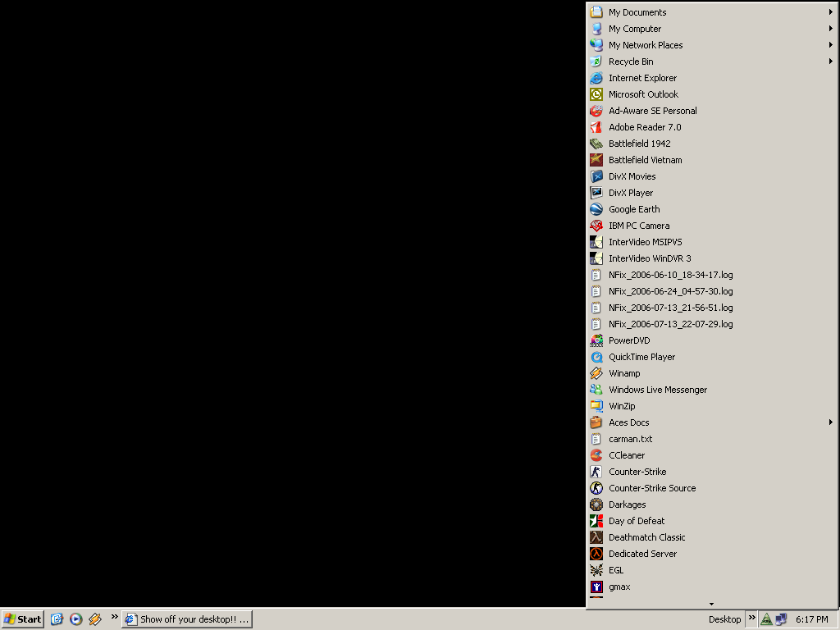Open the Desktop toolbar chevron menu
The width and height of the screenshot is (840, 630).
tap(751, 618)
